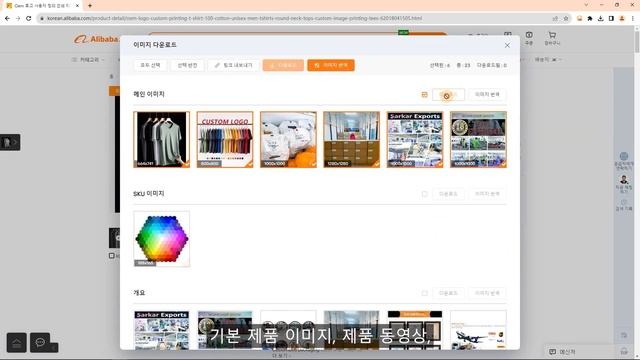This screenshot has height=360, width=640.
Task: Click the SKU section image translate button
Action: coord(487,194)
